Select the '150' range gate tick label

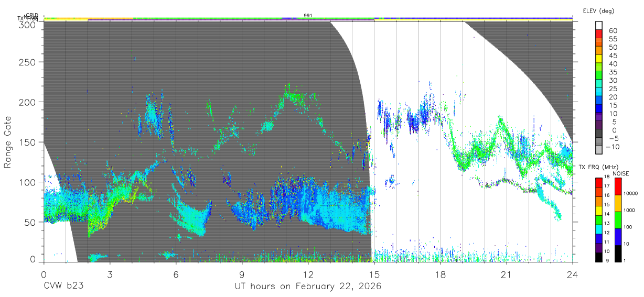pyautogui.click(x=28, y=142)
